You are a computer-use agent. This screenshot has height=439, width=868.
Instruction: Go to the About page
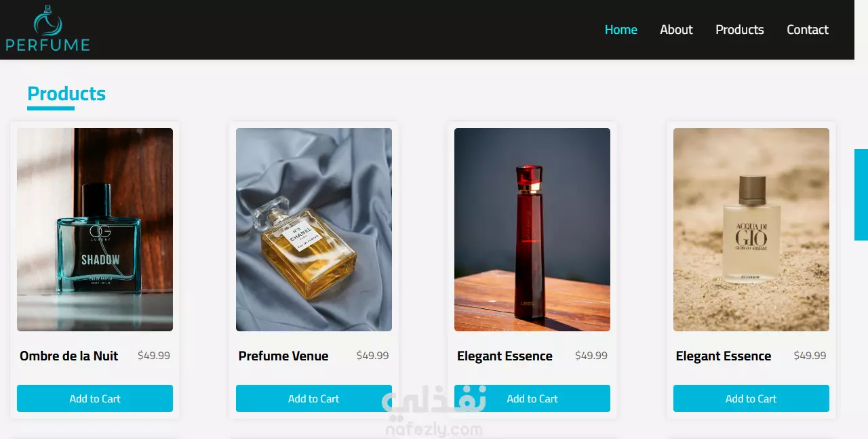(x=676, y=30)
